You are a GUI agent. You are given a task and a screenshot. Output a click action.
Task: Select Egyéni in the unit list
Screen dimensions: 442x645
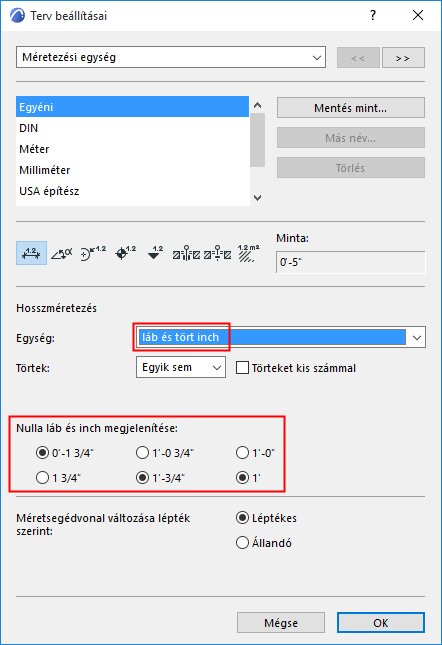pyautogui.click(x=132, y=107)
